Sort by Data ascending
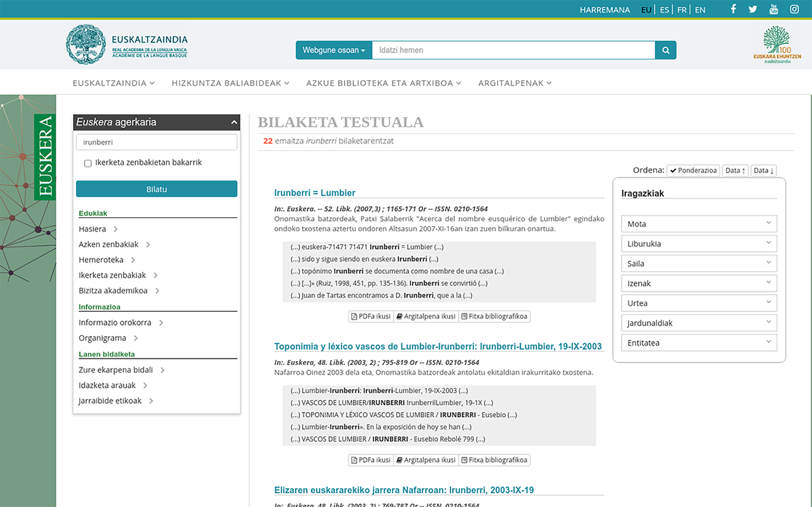812x507 pixels. pos(735,170)
